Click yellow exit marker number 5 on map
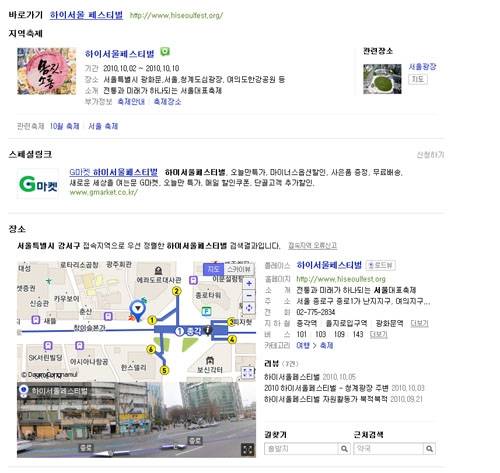 (x=164, y=370)
